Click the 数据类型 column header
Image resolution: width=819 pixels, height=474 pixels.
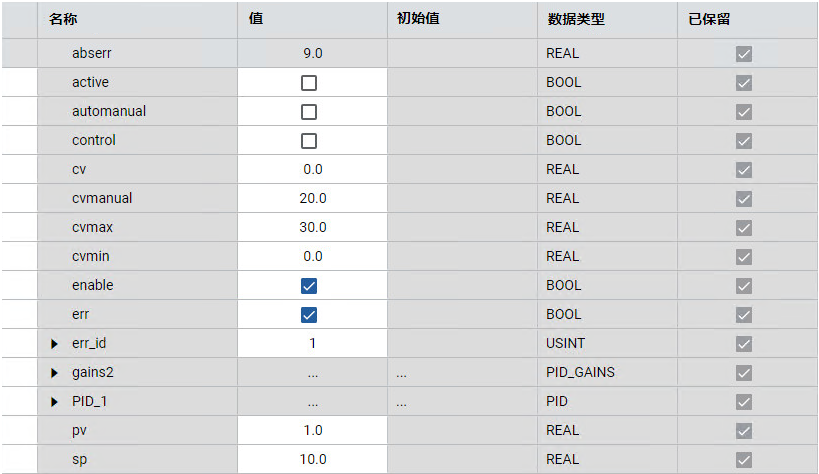click(x=576, y=19)
